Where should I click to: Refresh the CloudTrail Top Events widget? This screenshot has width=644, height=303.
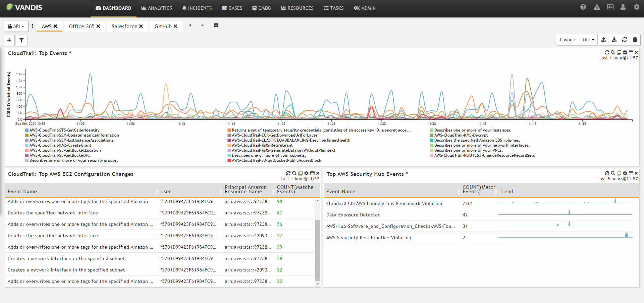tap(607, 52)
